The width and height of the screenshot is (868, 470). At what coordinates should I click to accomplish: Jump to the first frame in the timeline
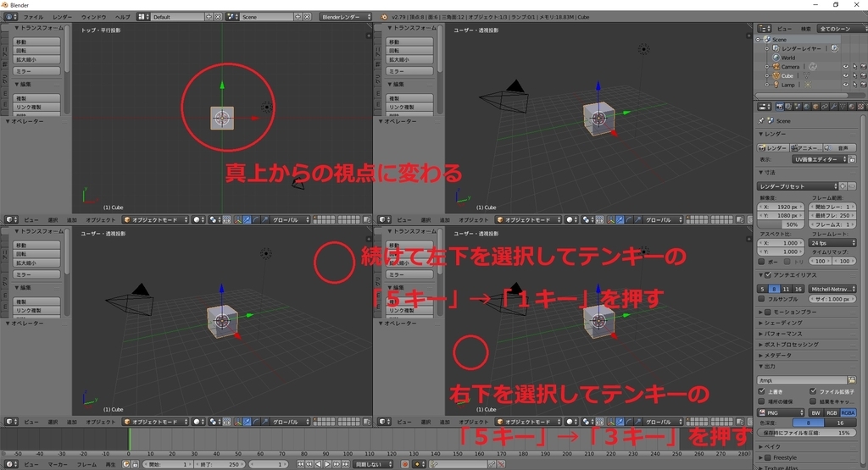(301, 464)
